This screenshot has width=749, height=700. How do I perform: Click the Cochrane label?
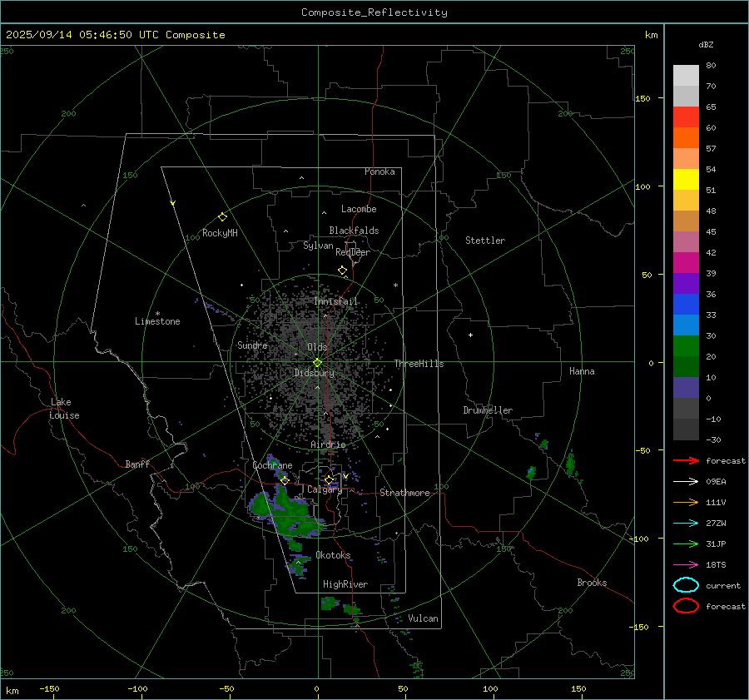(x=272, y=465)
